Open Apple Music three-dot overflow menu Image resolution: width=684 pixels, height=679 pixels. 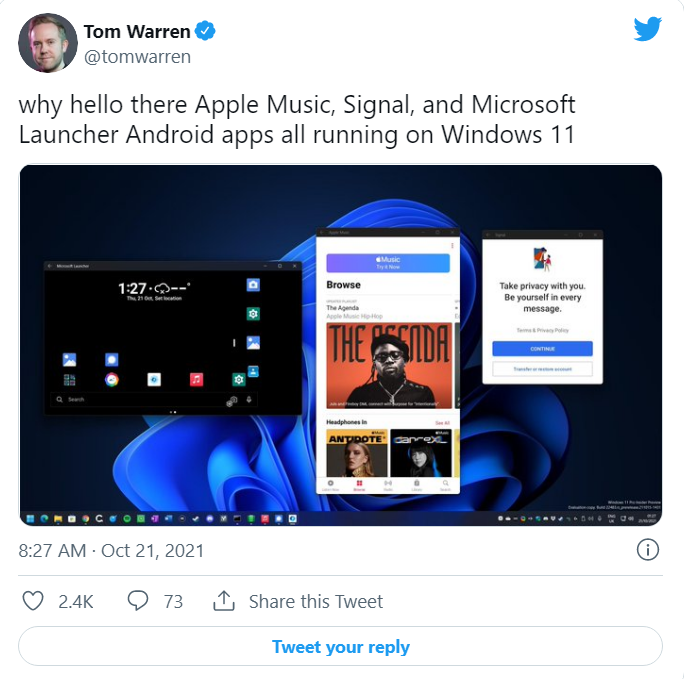(452, 246)
